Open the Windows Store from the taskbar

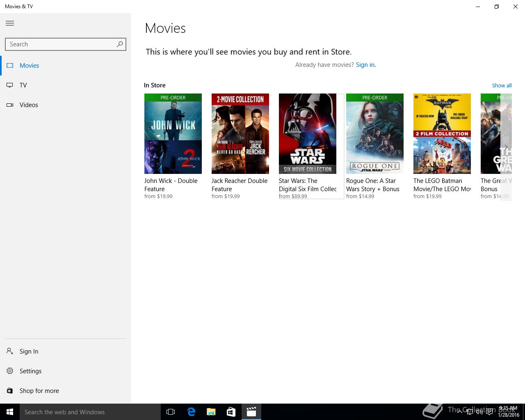(231, 412)
